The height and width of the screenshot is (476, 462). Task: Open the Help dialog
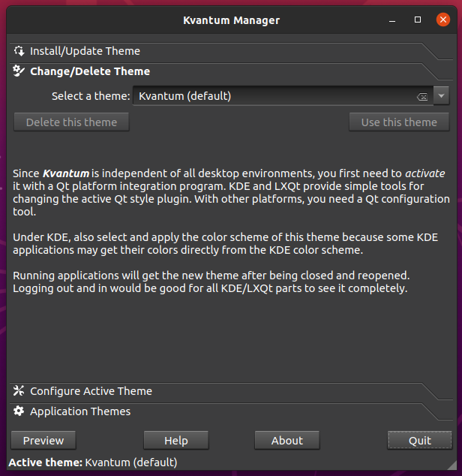(176, 440)
